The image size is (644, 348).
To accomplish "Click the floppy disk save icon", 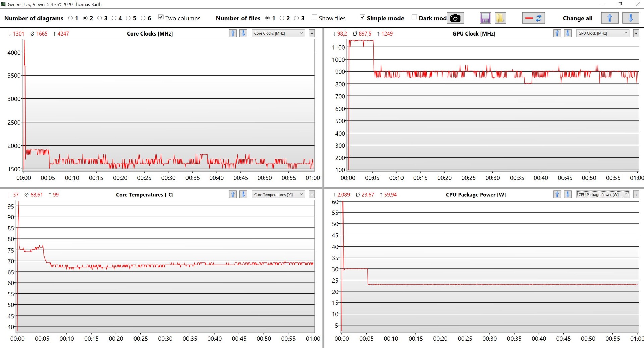I will [485, 18].
